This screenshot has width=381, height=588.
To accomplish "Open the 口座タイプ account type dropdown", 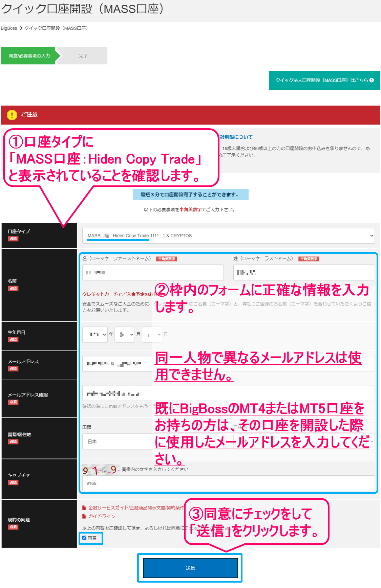I will (x=229, y=235).
